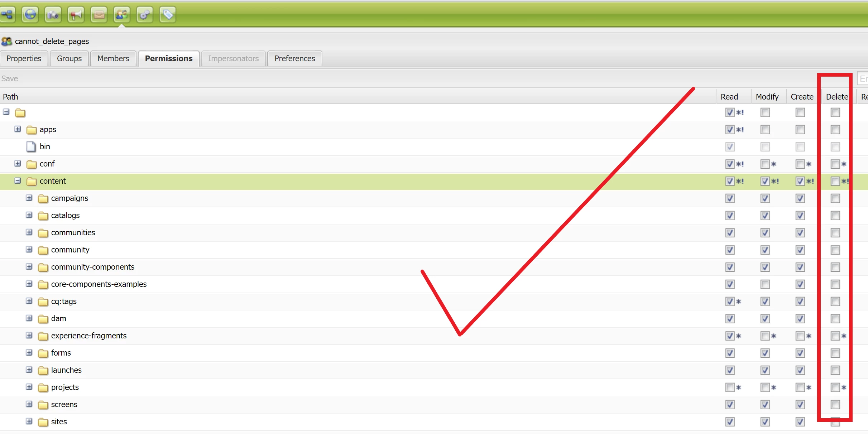This screenshot has width=868, height=434.
Task: Click the Save button
Action: (x=10, y=78)
